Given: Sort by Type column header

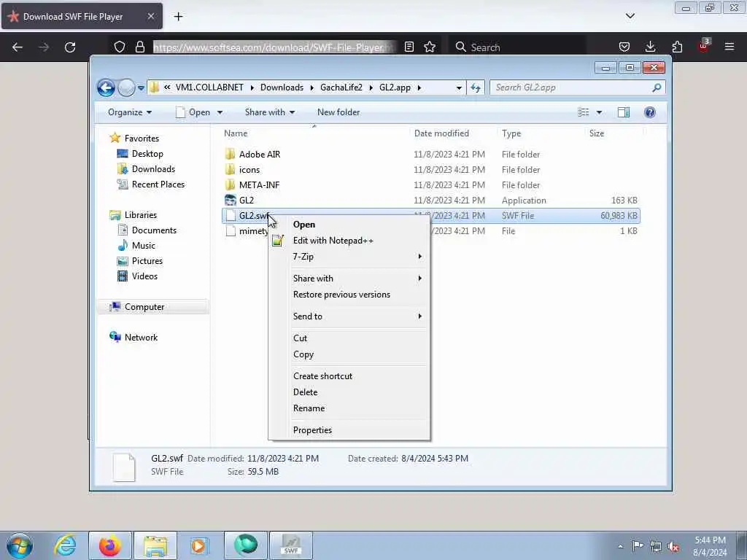Looking at the screenshot, I should pos(511,134).
